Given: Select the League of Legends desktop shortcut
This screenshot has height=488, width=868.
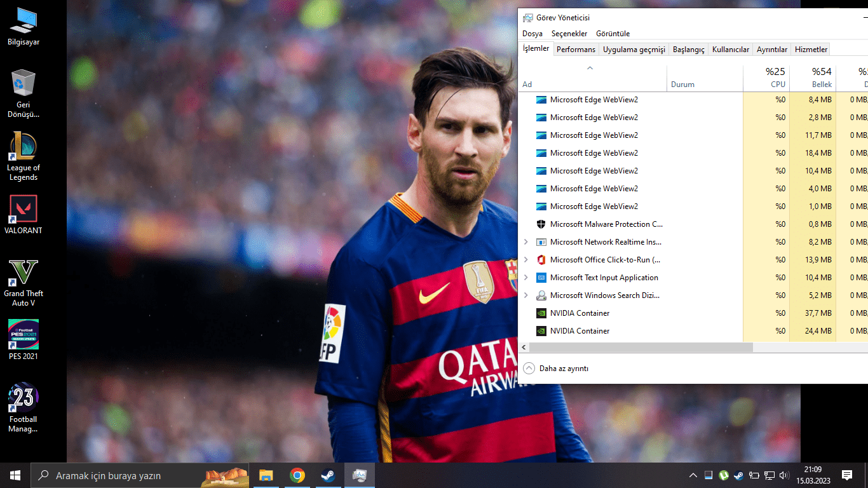Looking at the screenshot, I should point(24,156).
